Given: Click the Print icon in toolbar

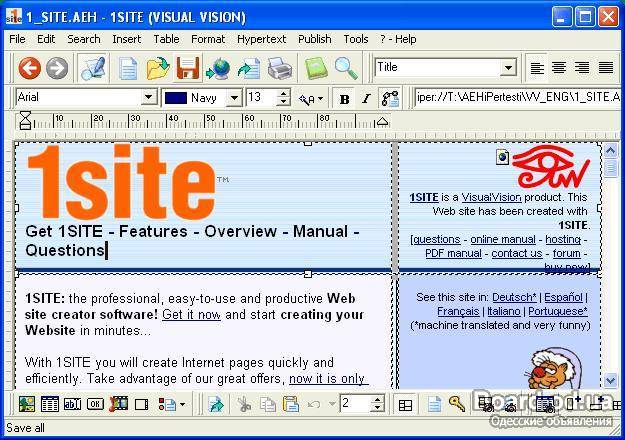Looking at the screenshot, I should pos(279,68).
